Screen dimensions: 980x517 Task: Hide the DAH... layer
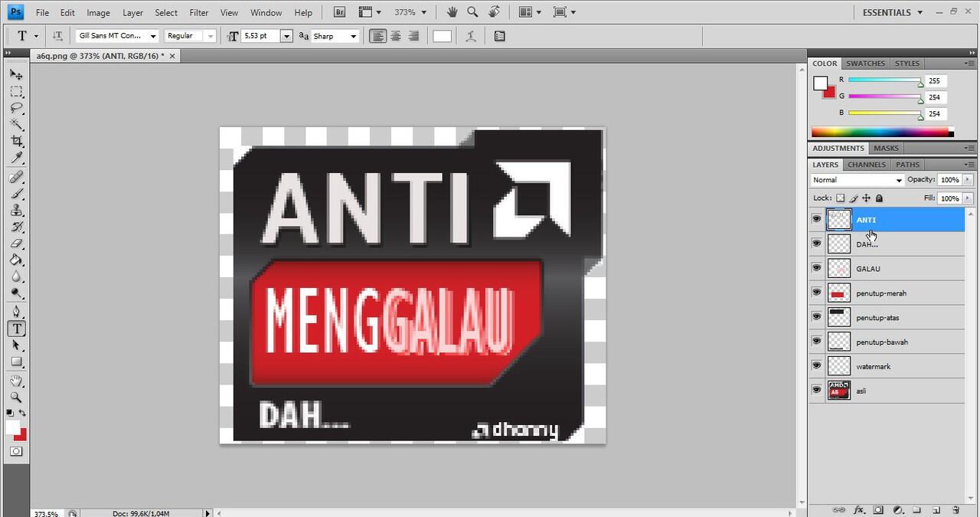(x=816, y=244)
